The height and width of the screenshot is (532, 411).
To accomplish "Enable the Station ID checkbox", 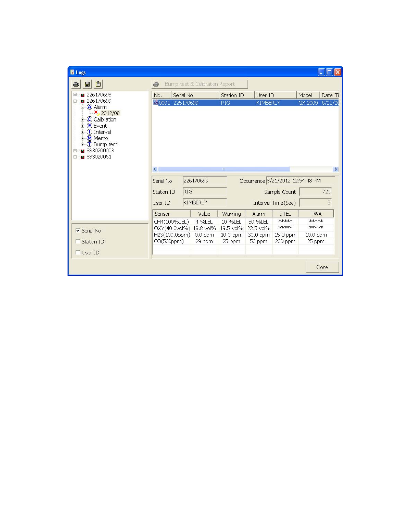I will (x=78, y=242).
